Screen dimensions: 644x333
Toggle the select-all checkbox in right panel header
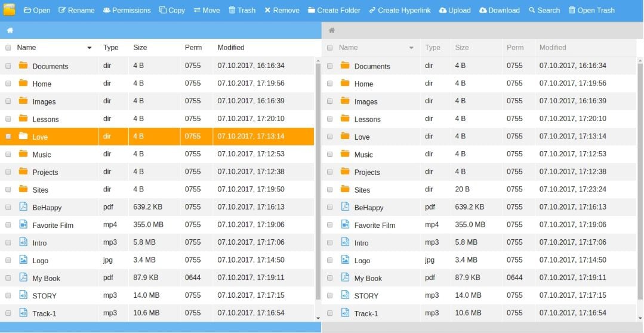(x=330, y=48)
